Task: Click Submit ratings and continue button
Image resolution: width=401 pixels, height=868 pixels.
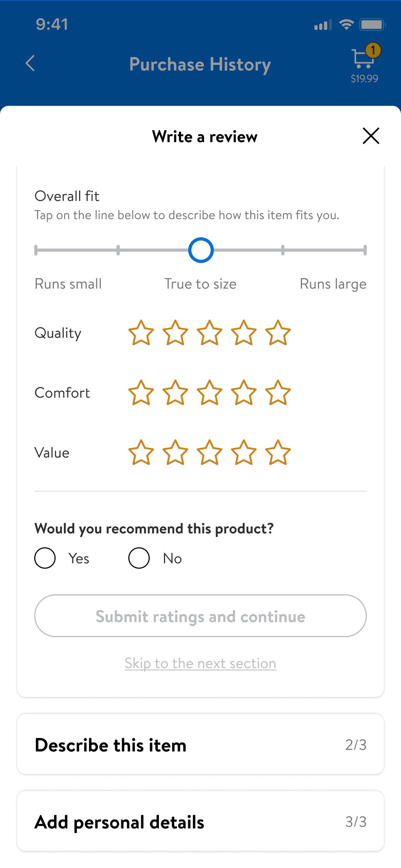Action: [200, 616]
